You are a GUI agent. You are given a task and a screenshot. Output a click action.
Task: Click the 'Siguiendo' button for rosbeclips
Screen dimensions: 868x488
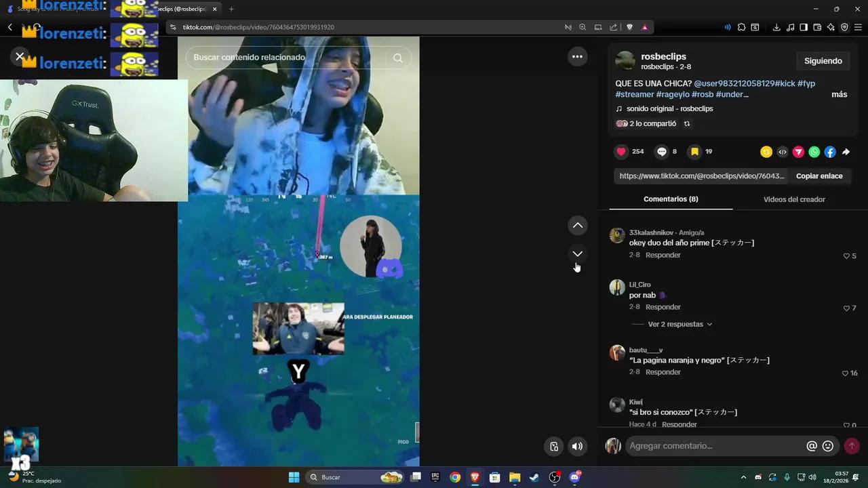coord(823,60)
